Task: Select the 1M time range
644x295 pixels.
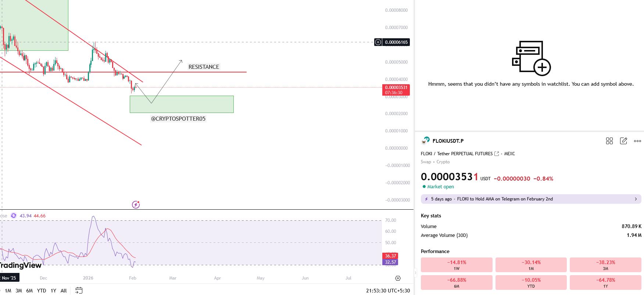Action: 8,291
